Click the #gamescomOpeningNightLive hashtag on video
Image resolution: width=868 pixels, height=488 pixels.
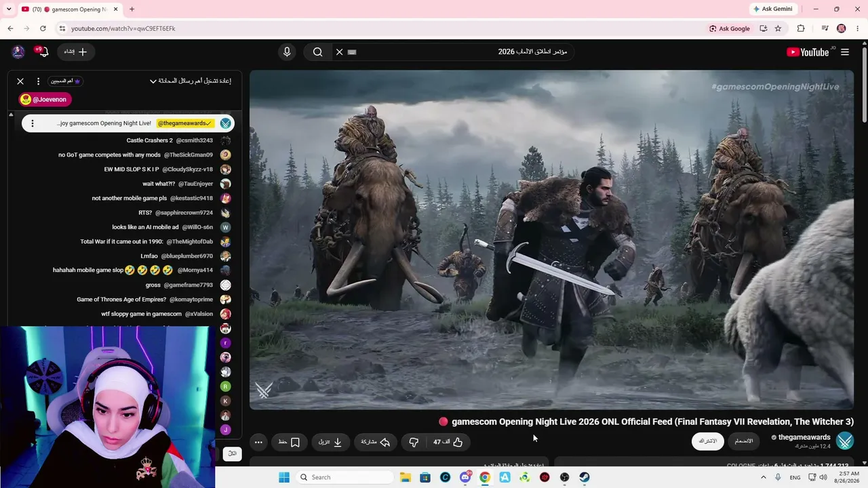pyautogui.click(x=775, y=87)
